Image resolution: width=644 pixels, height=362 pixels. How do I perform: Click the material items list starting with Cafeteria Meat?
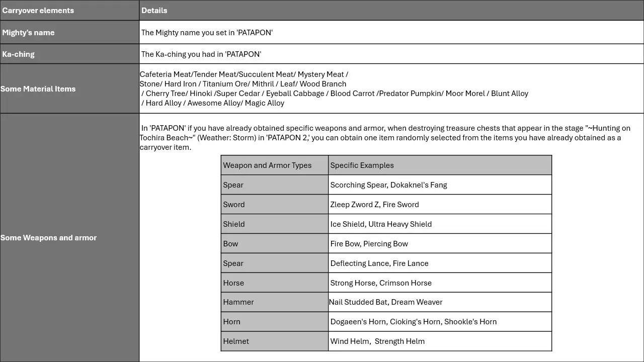(334, 88)
